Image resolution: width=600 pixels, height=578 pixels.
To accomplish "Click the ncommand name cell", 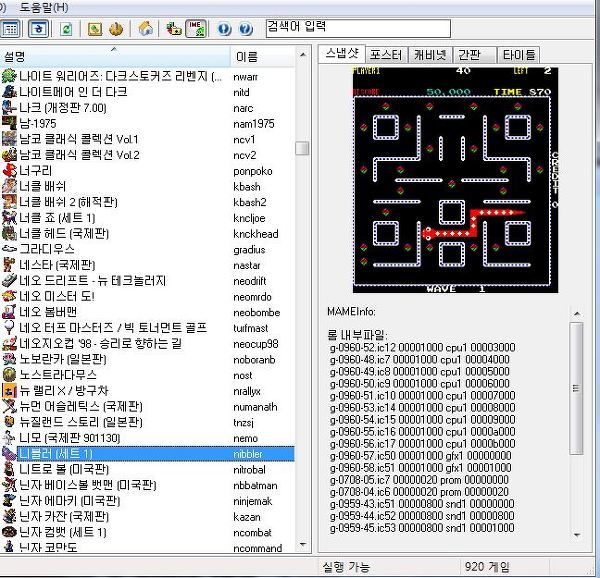I will (258, 548).
